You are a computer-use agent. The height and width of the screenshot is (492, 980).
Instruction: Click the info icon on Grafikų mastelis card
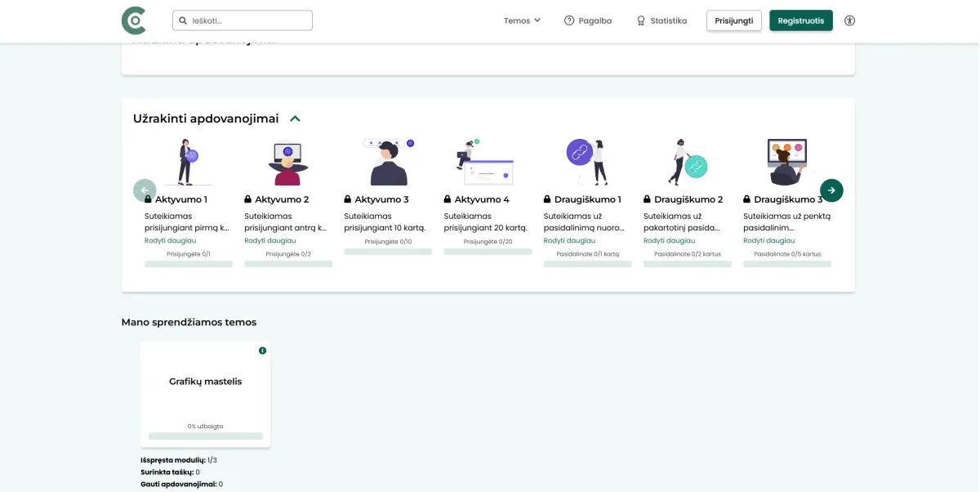click(x=262, y=351)
